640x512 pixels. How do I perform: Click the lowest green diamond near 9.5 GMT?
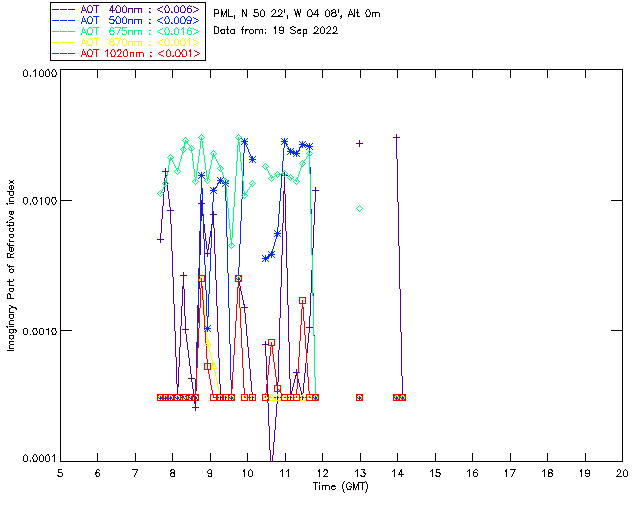231,245
